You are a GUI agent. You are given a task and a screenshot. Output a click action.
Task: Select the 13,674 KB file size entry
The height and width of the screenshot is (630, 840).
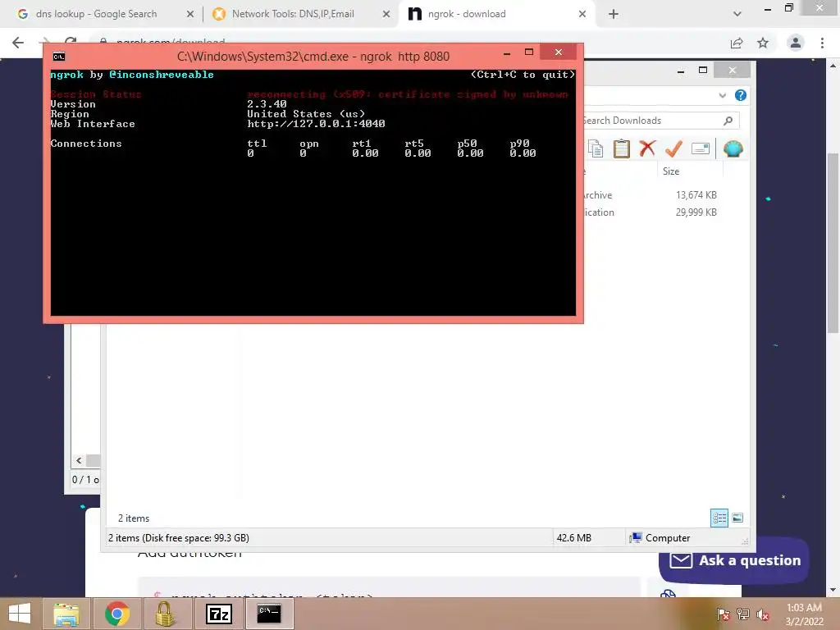pos(696,195)
